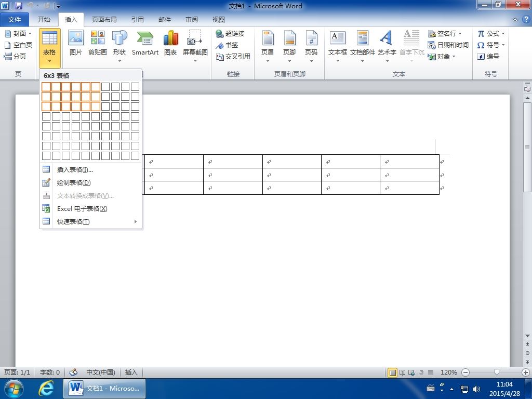The image size is (532, 399).
Task: Insert a 分页 page break
Action: [x=15, y=57]
